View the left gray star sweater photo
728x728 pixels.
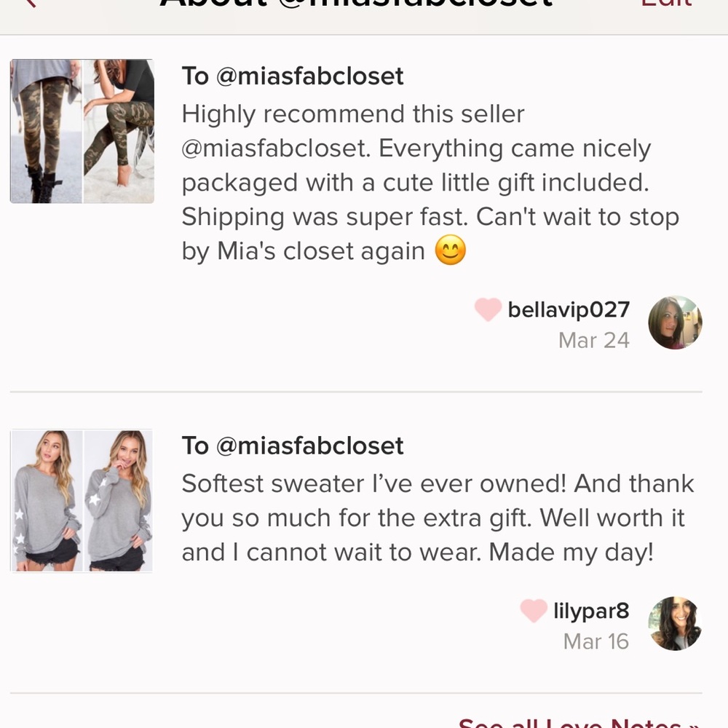coord(46,501)
